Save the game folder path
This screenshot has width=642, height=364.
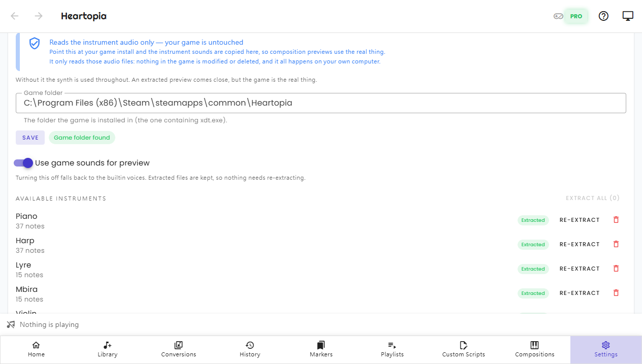(x=30, y=138)
